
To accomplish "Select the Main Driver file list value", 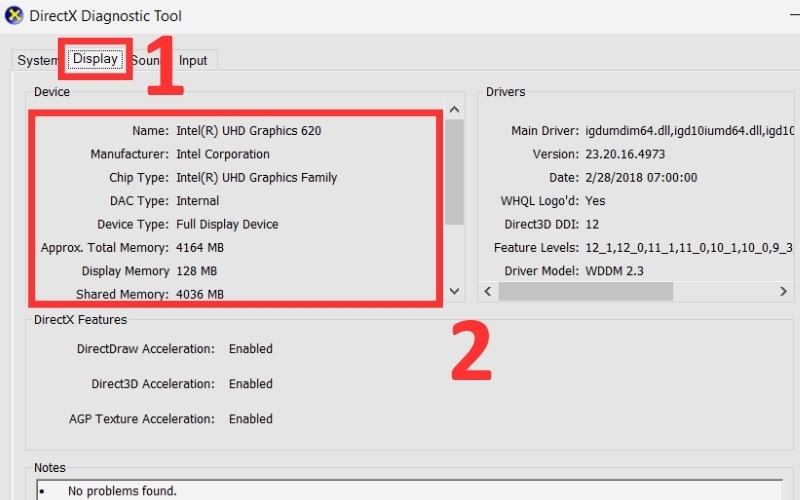I will 689,131.
